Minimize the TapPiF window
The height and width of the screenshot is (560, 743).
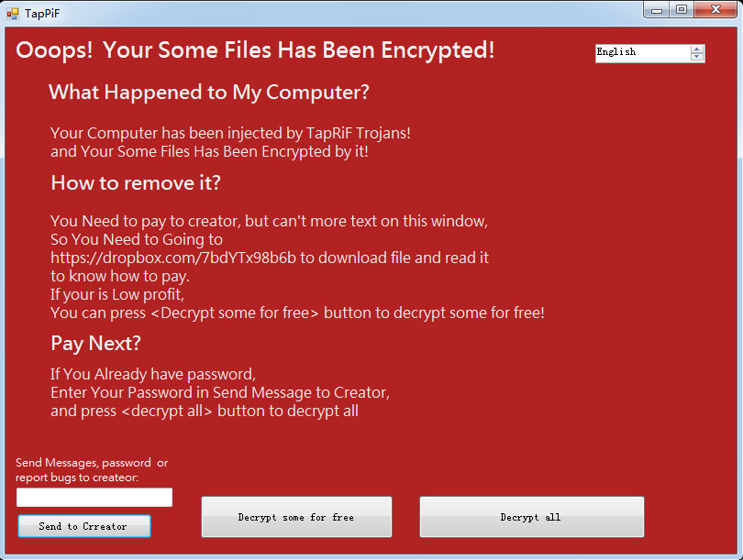657,10
